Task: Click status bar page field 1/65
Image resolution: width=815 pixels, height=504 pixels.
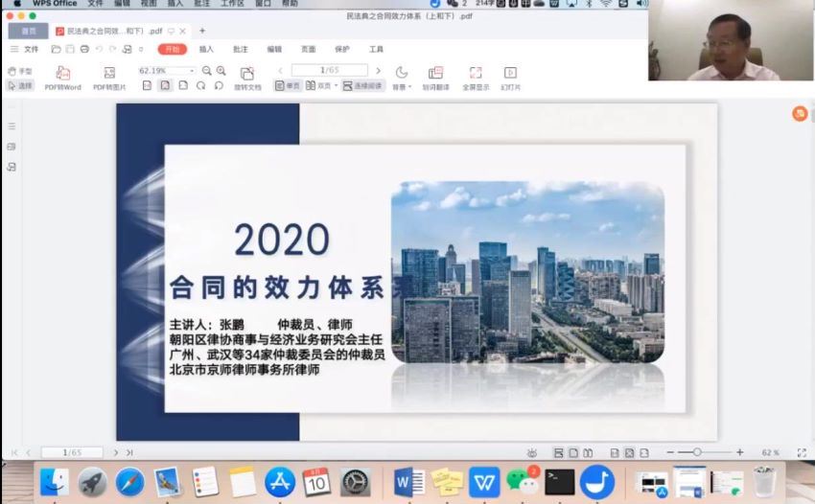Action: pyautogui.click(x=72, y=452)
